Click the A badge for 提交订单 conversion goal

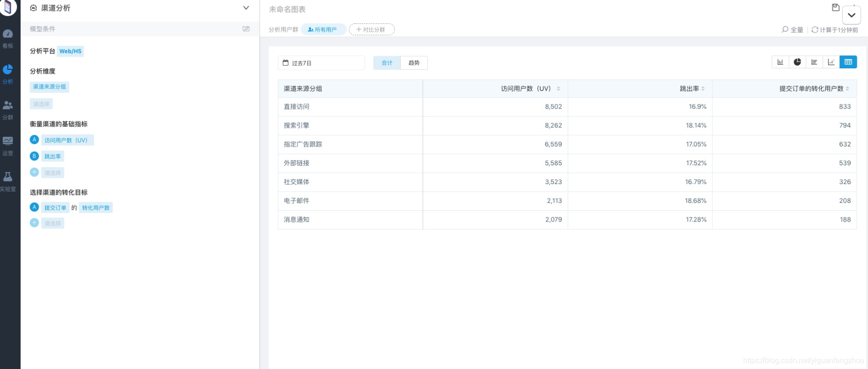(34, 207)
